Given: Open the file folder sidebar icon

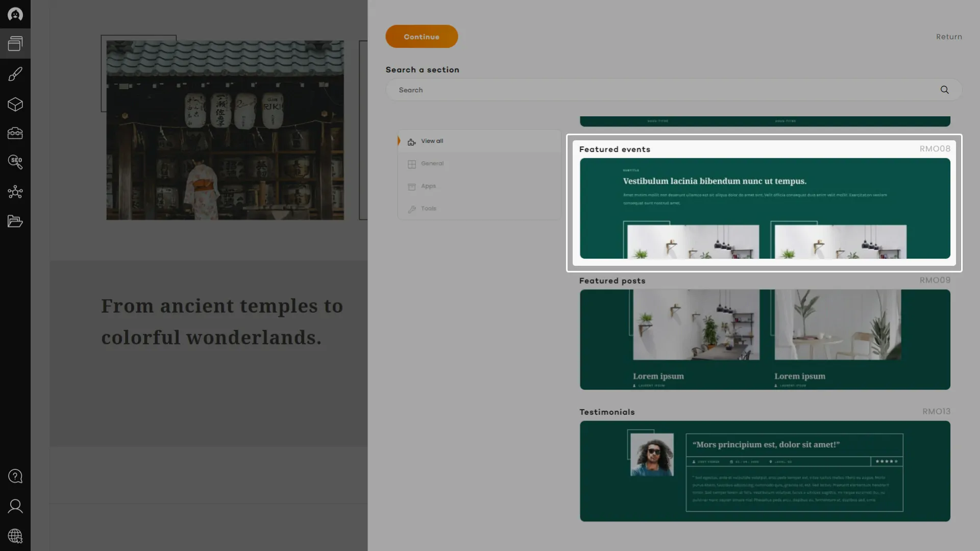Looking at the screenshot, I should 15,221.
